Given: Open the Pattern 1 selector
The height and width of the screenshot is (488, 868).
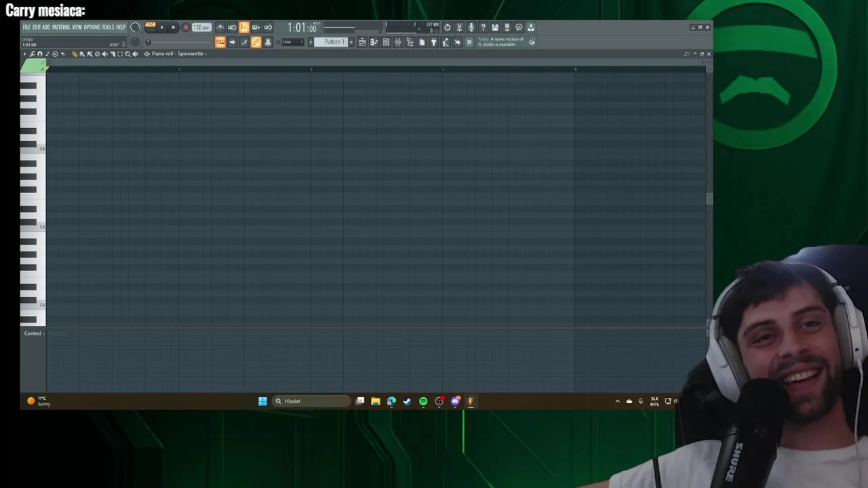Looking at the screenshot, I should [331, 42].
